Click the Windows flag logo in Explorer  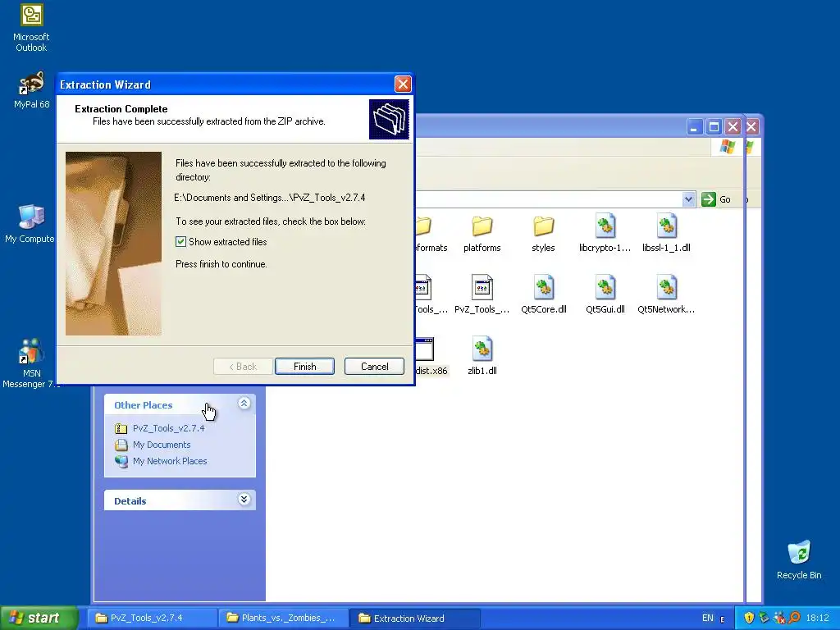[x=727, y=146]
